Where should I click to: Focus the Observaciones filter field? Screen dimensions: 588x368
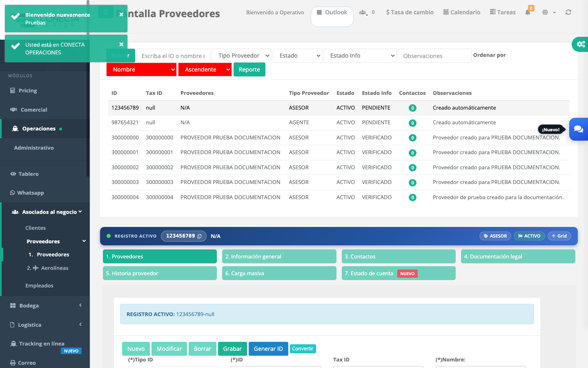pyautogui.click(x=434, y=56)
